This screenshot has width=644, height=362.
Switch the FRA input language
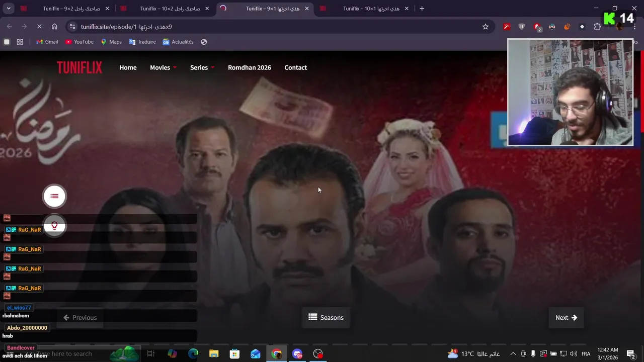[586, 354]
